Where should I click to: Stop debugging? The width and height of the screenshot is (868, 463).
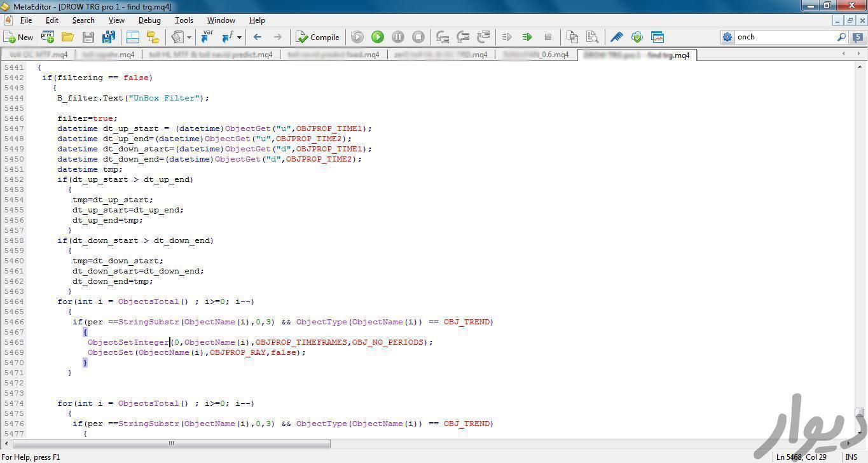point(418,37)
